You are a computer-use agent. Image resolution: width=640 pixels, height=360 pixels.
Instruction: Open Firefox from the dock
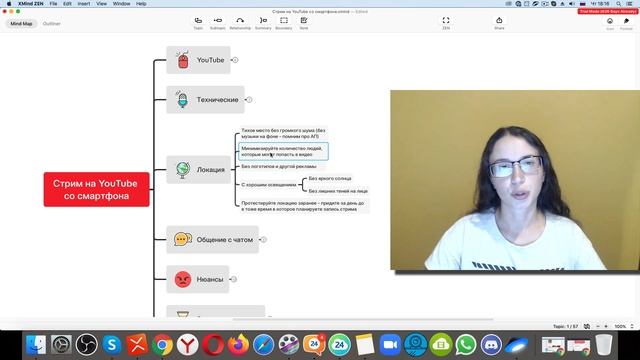point(238,345)
